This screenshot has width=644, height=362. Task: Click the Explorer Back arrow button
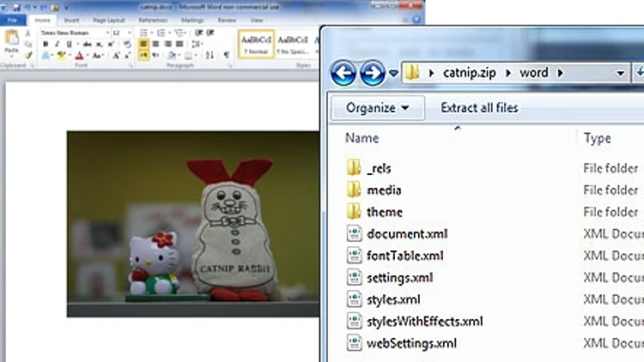pyautogui.click(x=343, y=73)
